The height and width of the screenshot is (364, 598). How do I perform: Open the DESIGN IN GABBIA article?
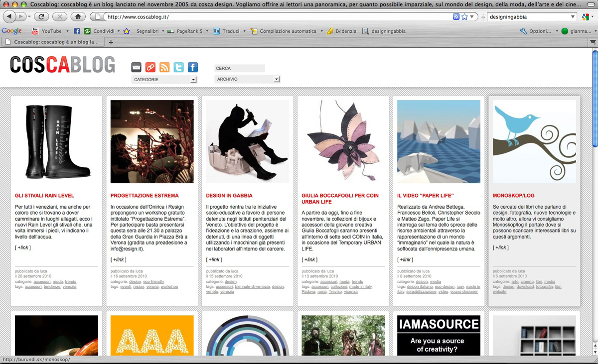[229, 196]
